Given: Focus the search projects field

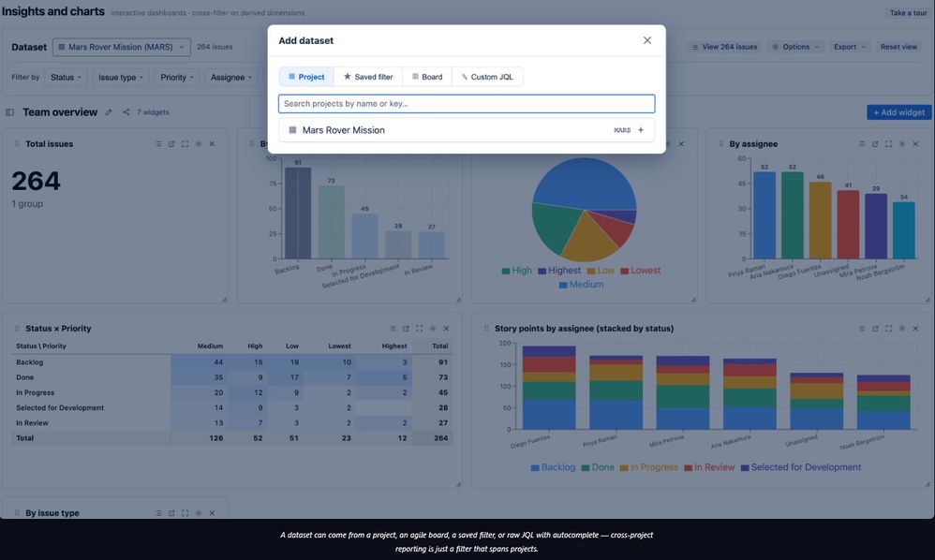Looking at the screenshot, I should point(467,104).
